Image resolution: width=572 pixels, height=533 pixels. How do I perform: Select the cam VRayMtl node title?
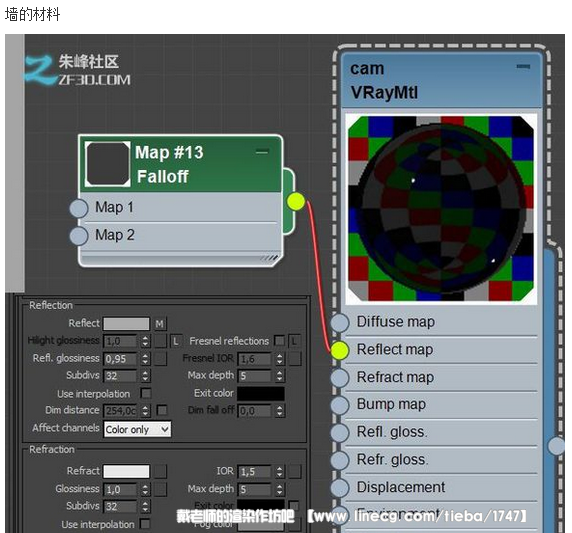coord(384,81)
